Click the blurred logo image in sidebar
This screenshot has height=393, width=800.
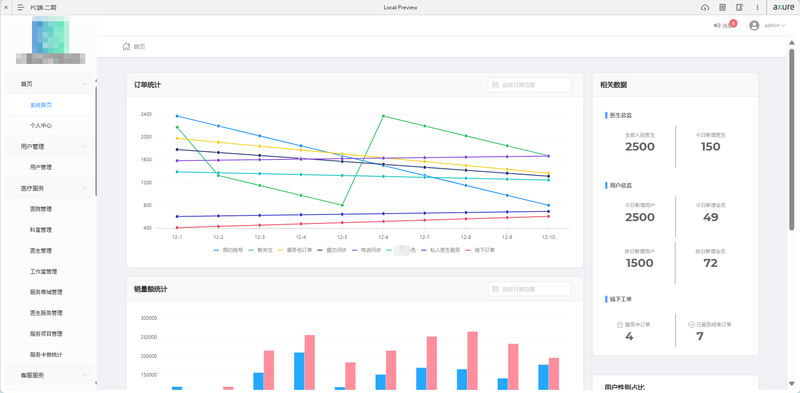(x=51, y=35)
